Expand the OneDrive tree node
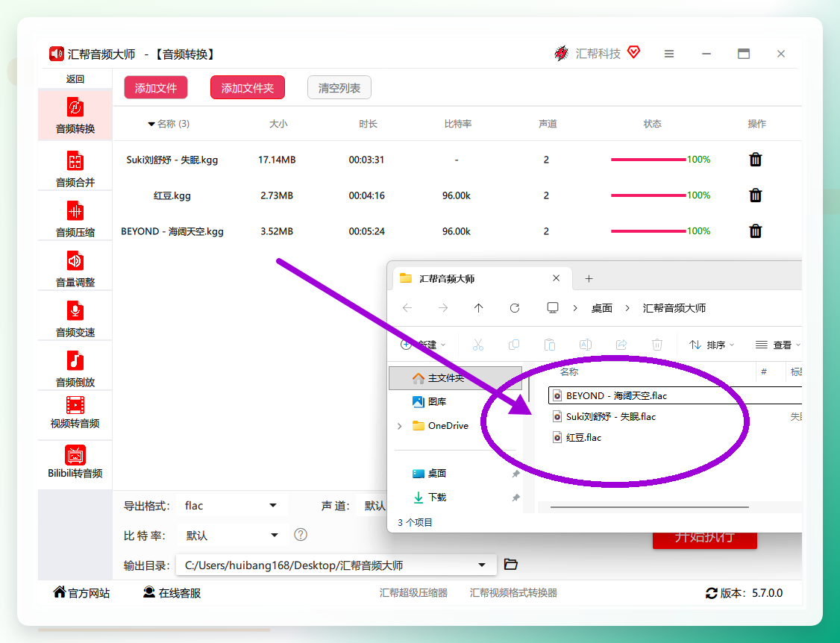The image size is (840, 643). point(400,425)
